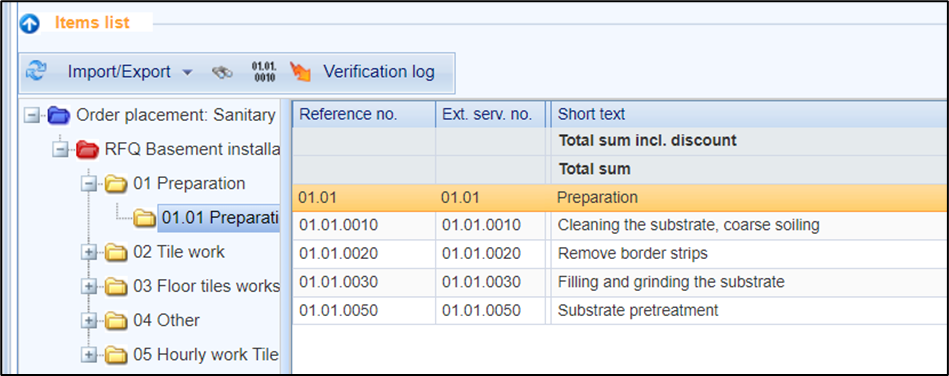Sort by Reference no. column header

coord(364,114)
